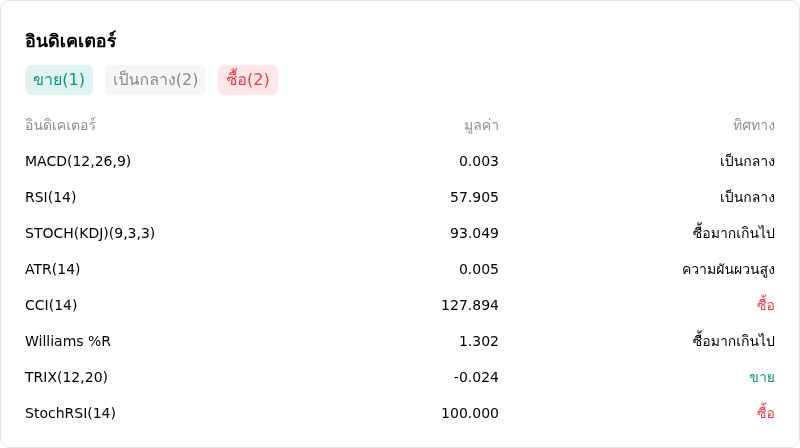Click the MACD(12,26,9) indicator row
Screen dimensions: 800x448
pyautogui.click(x=399, y=161)
